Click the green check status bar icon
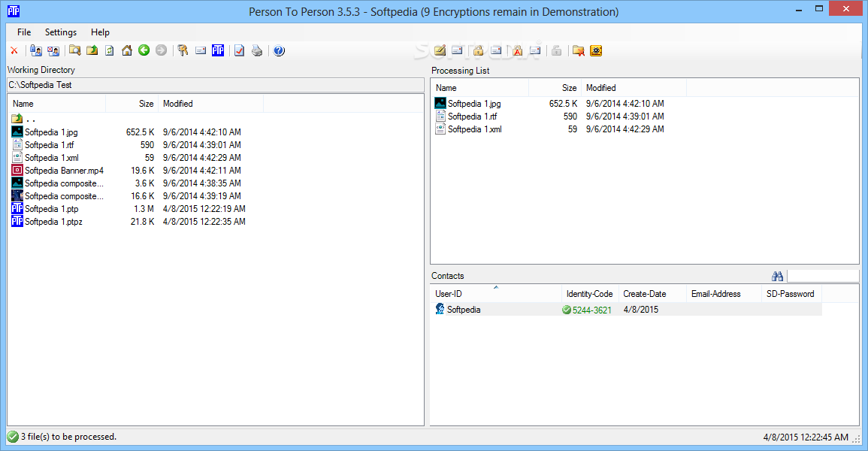The image size is (868, 451). pos(13,437)
